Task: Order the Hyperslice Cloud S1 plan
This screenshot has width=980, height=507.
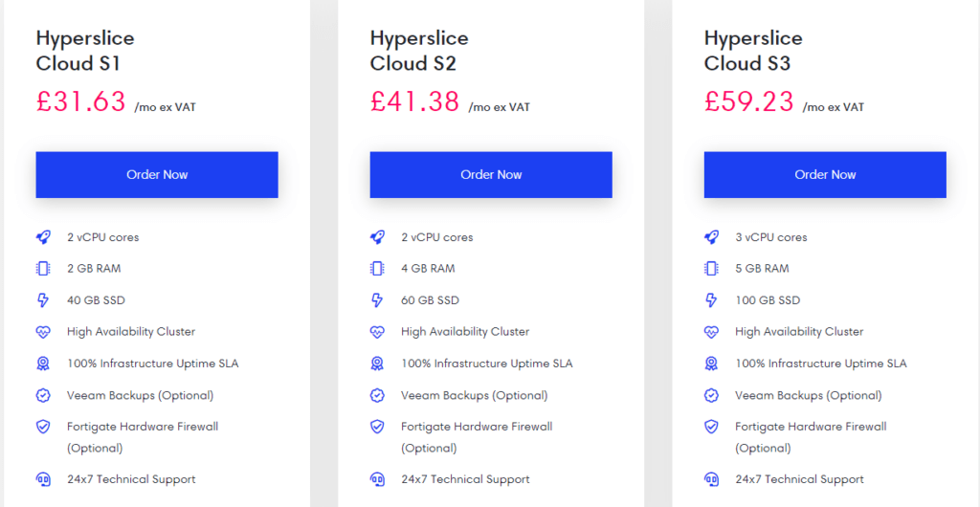Action: tap(157, 175)
